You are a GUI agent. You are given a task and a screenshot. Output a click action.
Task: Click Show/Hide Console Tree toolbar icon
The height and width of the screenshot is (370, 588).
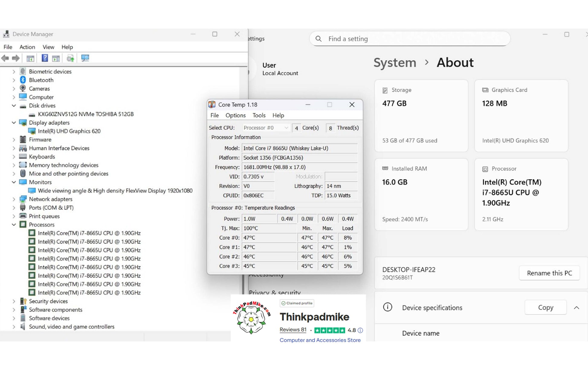tap(30, 58)
